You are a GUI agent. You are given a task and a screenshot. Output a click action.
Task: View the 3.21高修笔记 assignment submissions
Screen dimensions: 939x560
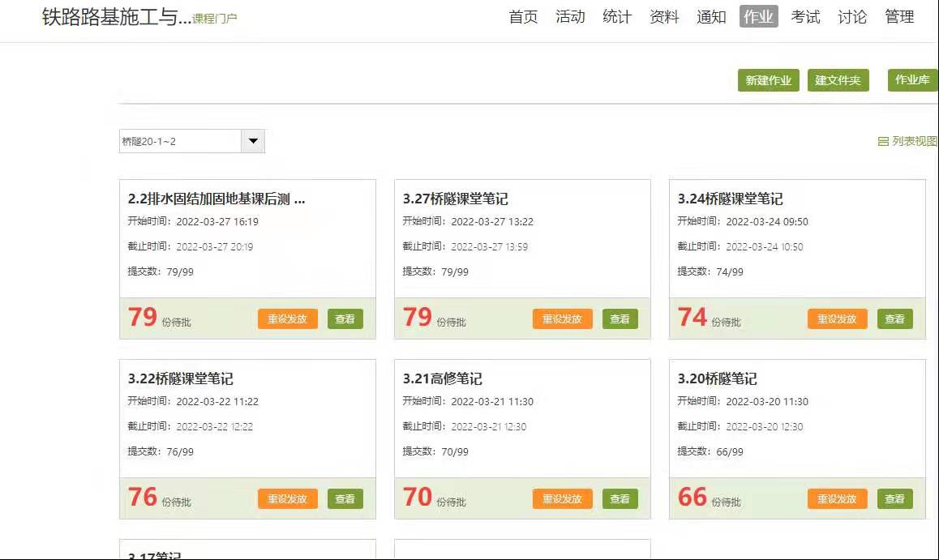(x=620, y=499)
